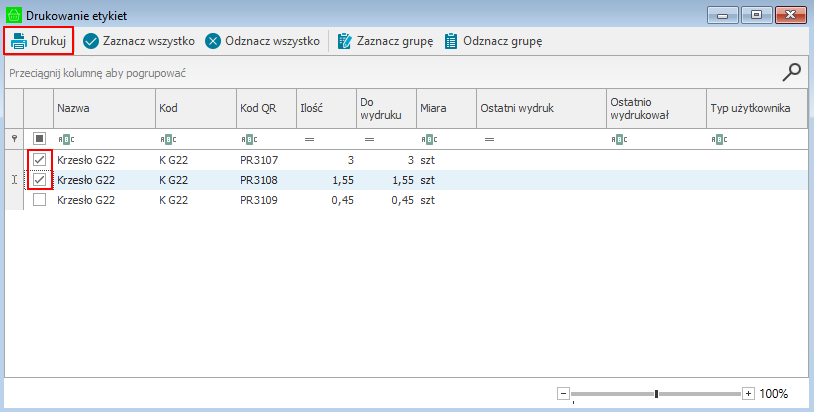The height and width of the screenshot is (412, 814).
Task: Sort by the Kod column header
Action: [194, 108]
